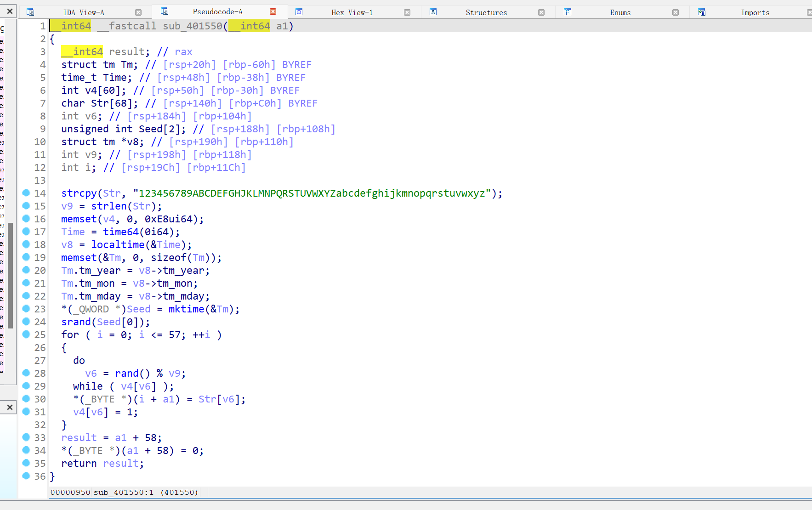Switch to the Structures tab
The image size is (812, 510).
coord(486,12)
